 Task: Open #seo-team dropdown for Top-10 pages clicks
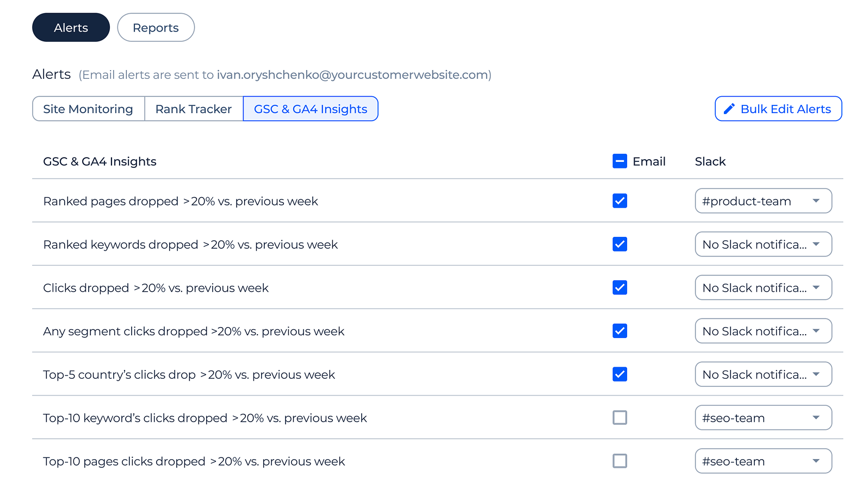[x=763, y=461]
